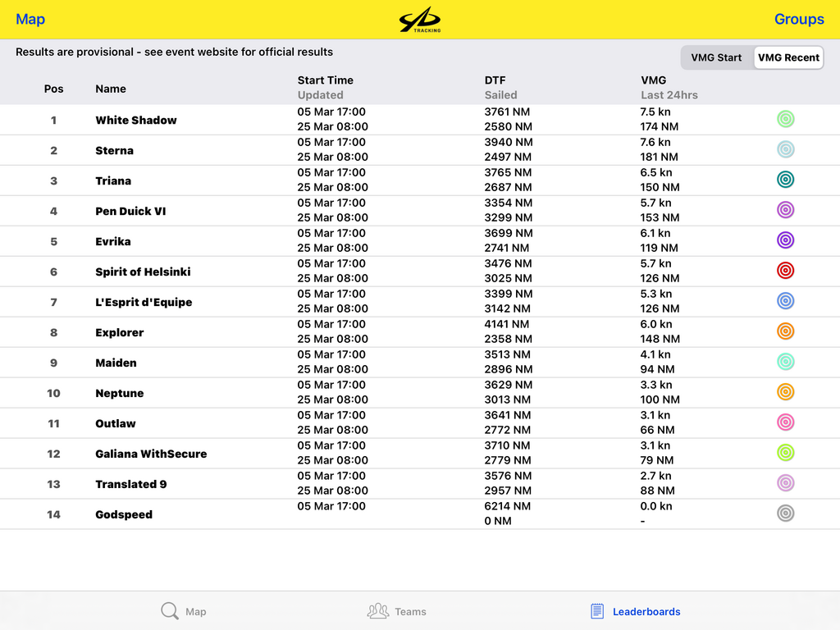Click Neptune's last 24hrs value 100 NM

tap(660, 399)
